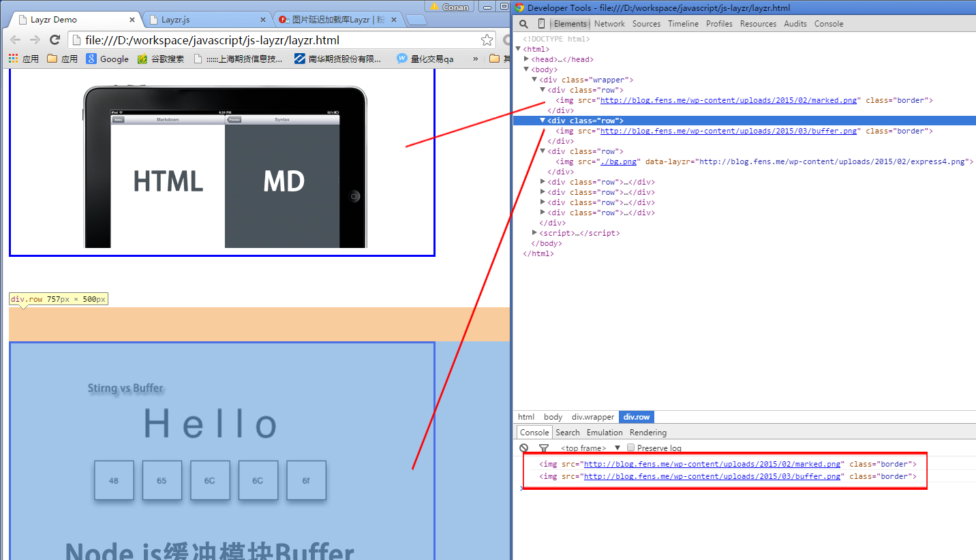
Task: Clear the console with the ban icon
Action: pyautogui.click(x=523, y=448)
